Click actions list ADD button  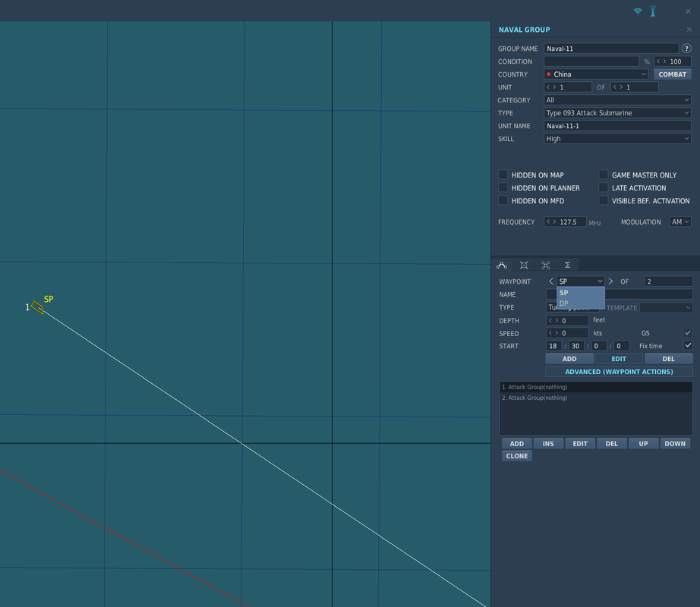[516, 443]
